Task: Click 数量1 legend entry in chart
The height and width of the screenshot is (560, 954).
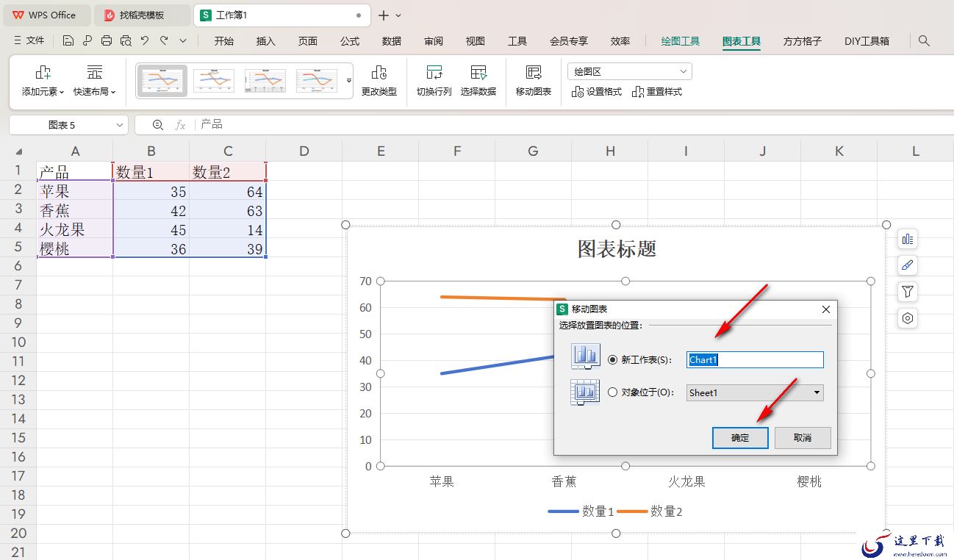Action: click(581, 511)
